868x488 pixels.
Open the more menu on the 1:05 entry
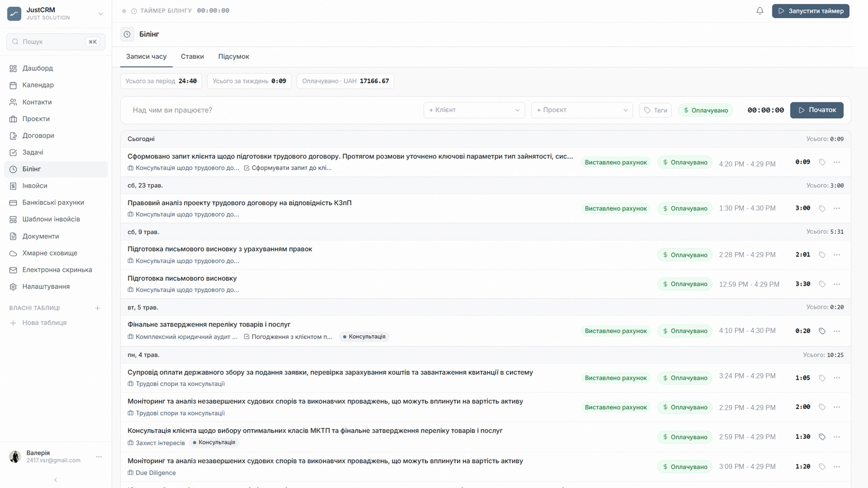click(x=837, y=378)
